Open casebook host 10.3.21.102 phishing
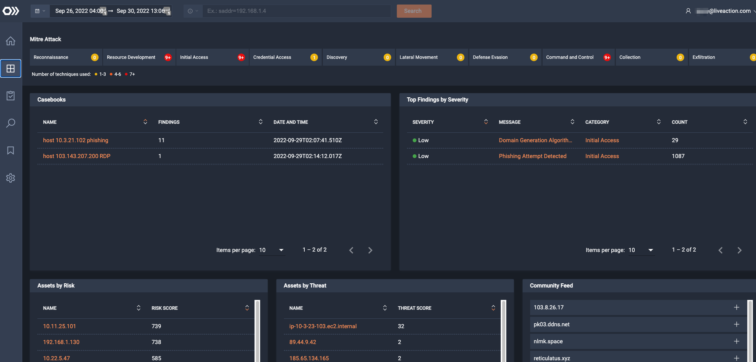 (x=75, y=140)
